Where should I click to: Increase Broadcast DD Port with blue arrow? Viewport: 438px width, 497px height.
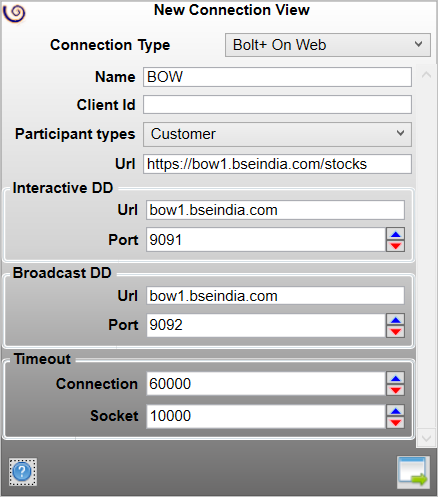tap(396, 320)
